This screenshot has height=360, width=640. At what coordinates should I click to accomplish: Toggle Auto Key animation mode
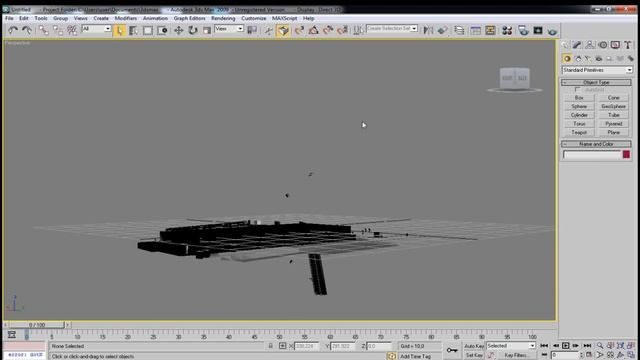[x=474, y=346]
